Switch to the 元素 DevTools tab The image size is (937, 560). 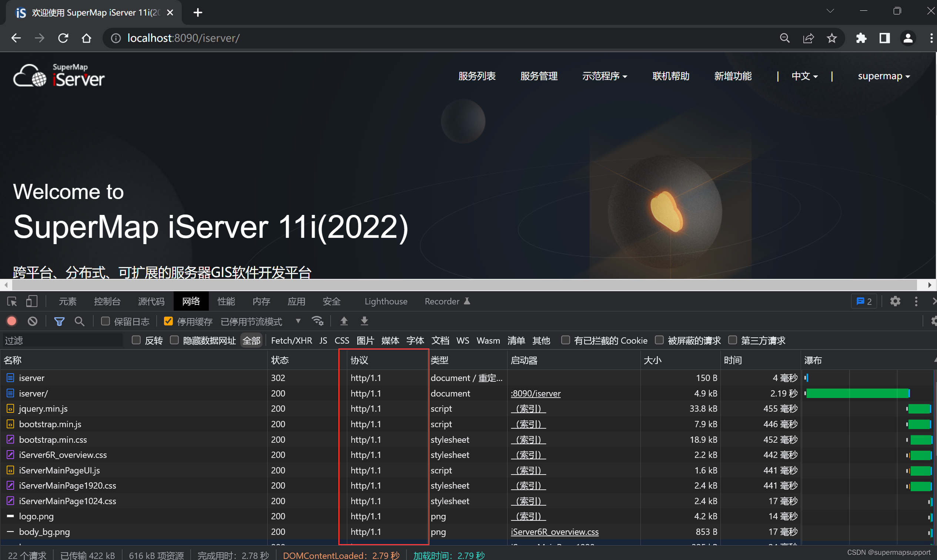[68, 301]
